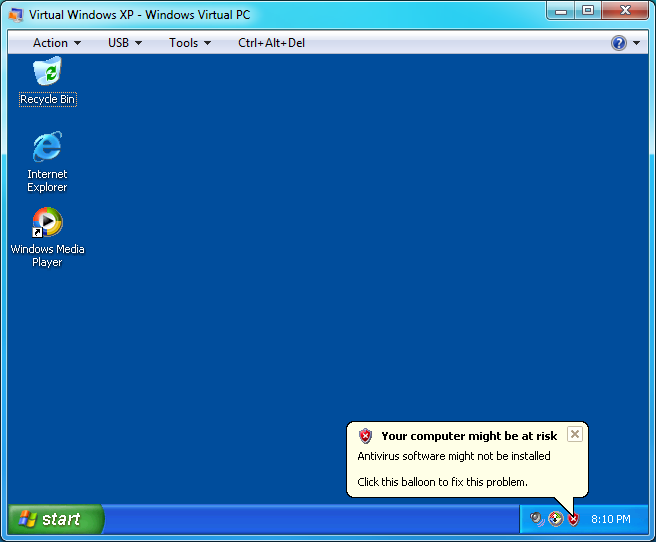This screenshot has height=542, width=656.
Task: Click the Virtual PC help question mark icon
Action: pos(619,43)
